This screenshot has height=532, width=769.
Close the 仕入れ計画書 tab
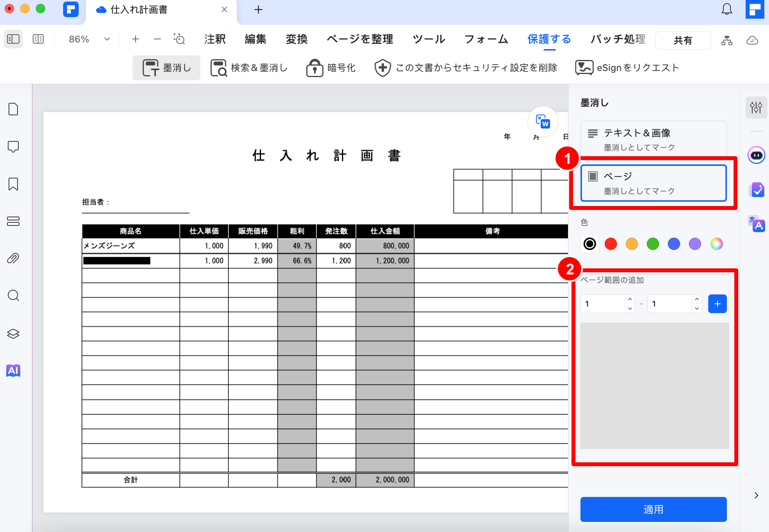coord(224,9)
